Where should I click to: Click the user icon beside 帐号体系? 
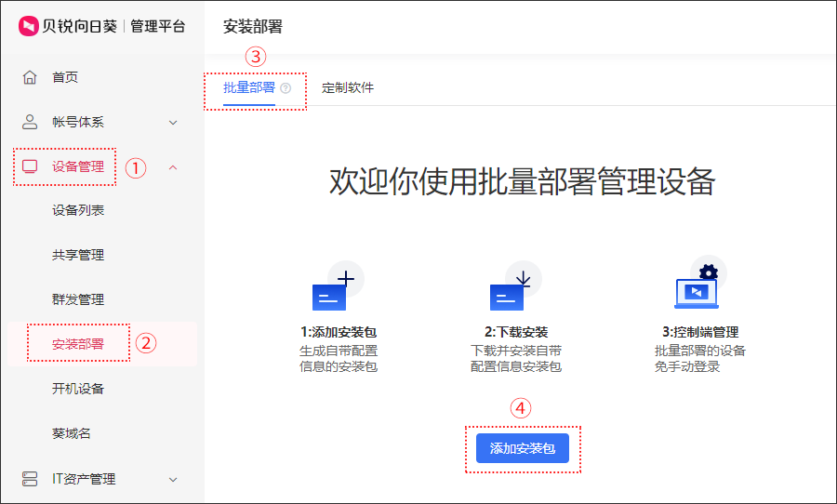pos(30,122)
